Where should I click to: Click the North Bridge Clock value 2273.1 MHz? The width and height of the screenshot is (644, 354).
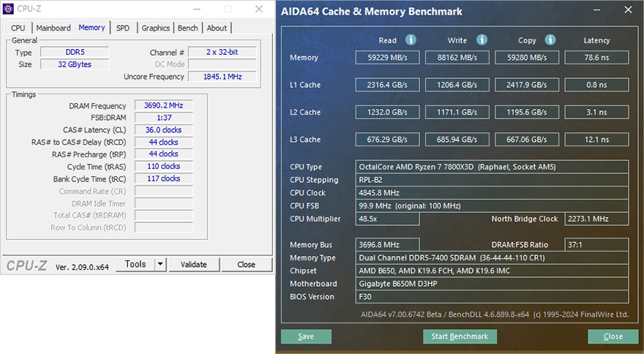click(596, 219)
